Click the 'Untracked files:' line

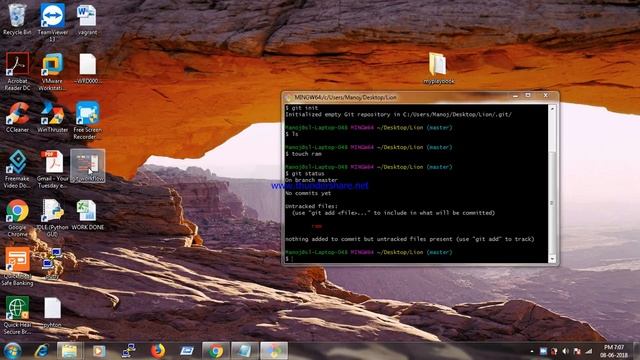(x=311, y=207)
